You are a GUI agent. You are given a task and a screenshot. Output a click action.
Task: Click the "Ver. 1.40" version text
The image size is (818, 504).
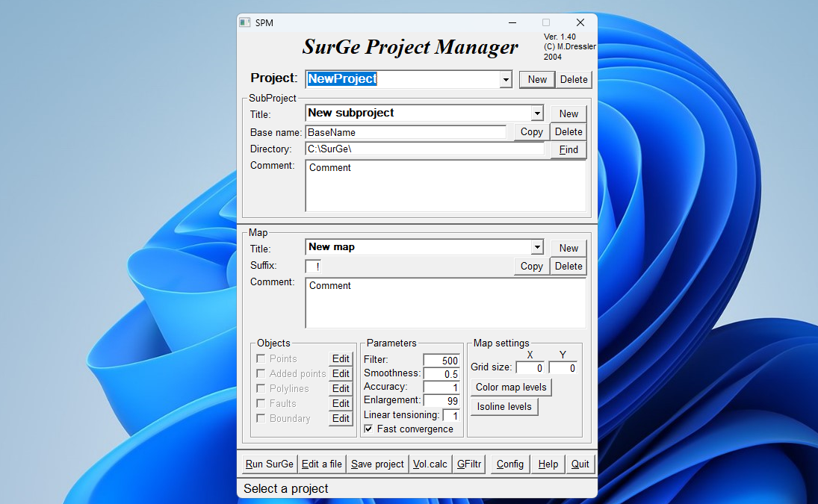pyautogui.click(x=560, y=37)
